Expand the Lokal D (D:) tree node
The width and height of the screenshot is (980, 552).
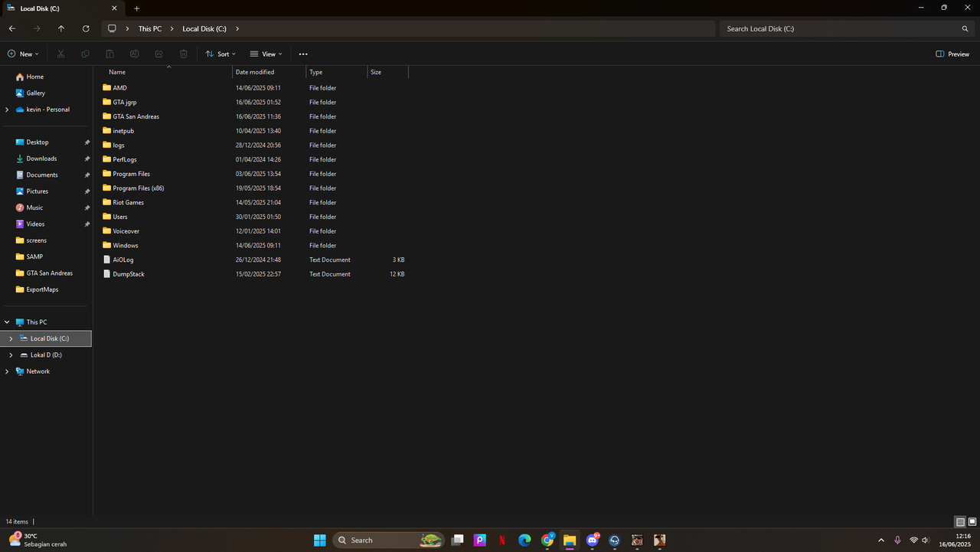[11, 355]
